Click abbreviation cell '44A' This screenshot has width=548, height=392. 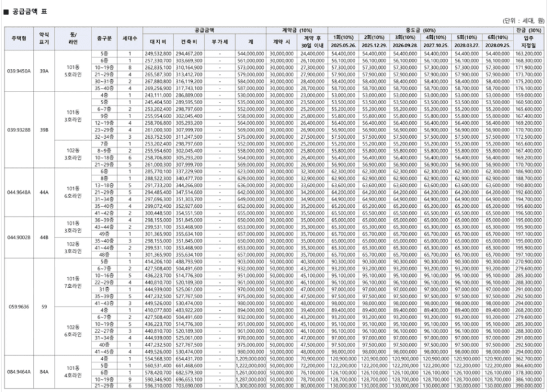(x=44, y=192)
